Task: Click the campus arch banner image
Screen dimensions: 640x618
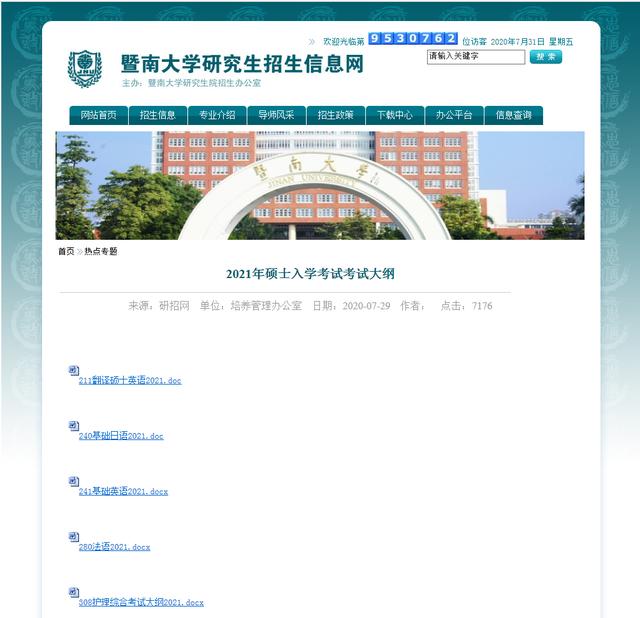Action: pyautogui.click(x=320, y=185)
